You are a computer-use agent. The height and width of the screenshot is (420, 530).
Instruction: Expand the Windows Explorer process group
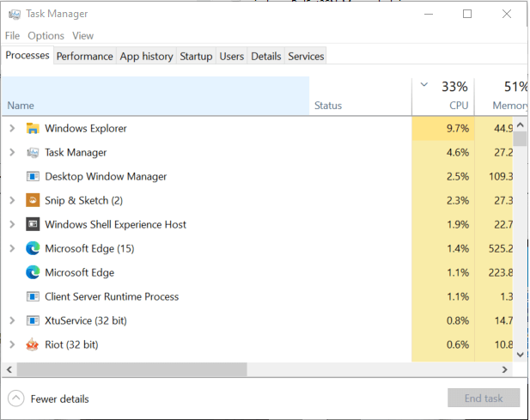(x=12, y=128)
